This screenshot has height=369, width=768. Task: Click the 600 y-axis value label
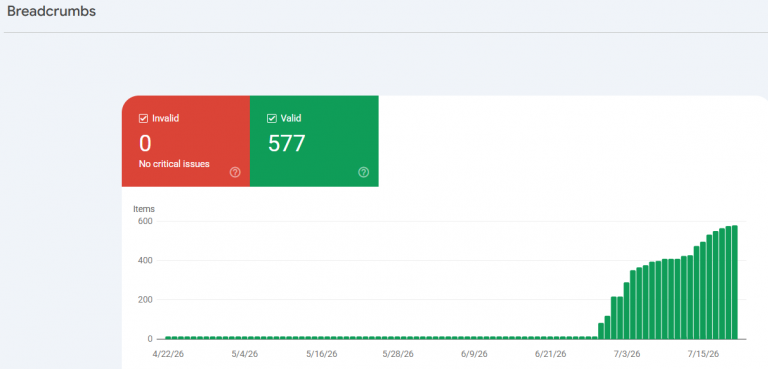click(x=146, y=221)
